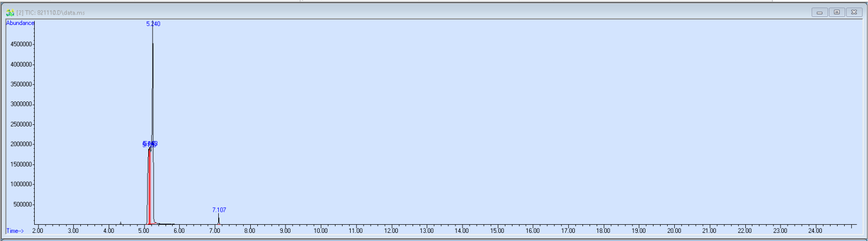The image size is (868, 241).
Task: Click the chromatogram window icon in title bar
Action: (x=10, y=12)
